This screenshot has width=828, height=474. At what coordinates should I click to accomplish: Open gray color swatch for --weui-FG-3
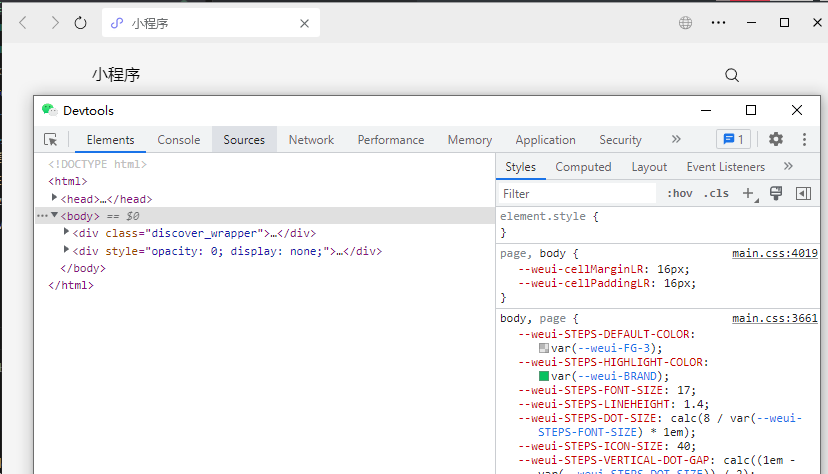click(x=543, y=348)
